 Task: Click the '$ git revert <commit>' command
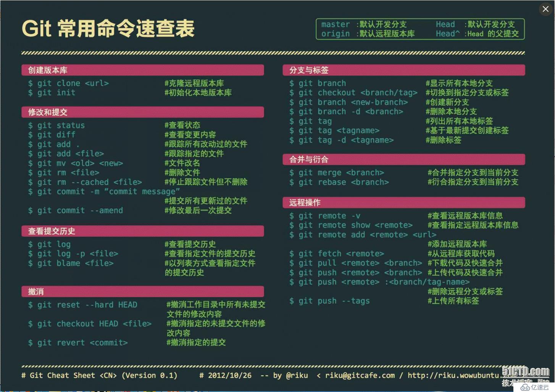(78, 342)
